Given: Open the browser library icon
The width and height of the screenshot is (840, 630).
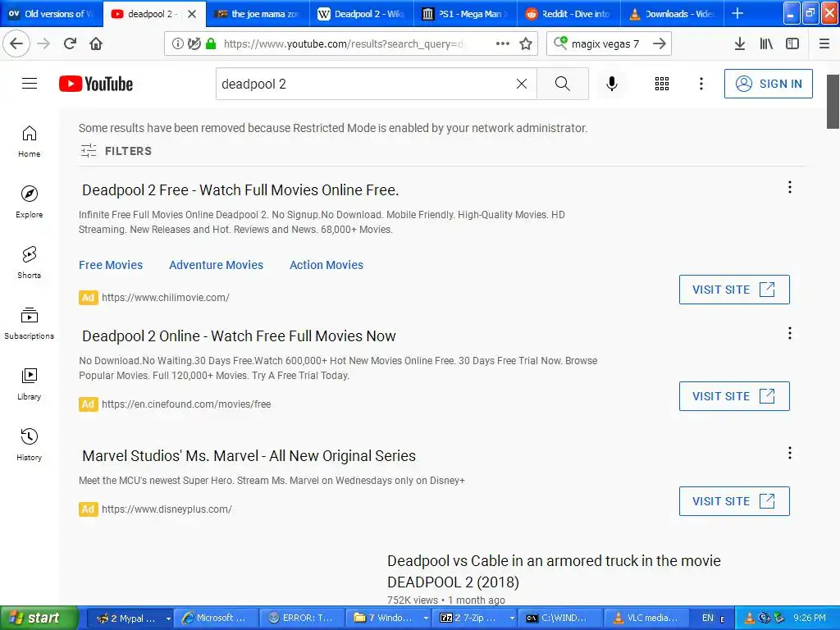Looking at the screenshot, I should click(766, 43).
